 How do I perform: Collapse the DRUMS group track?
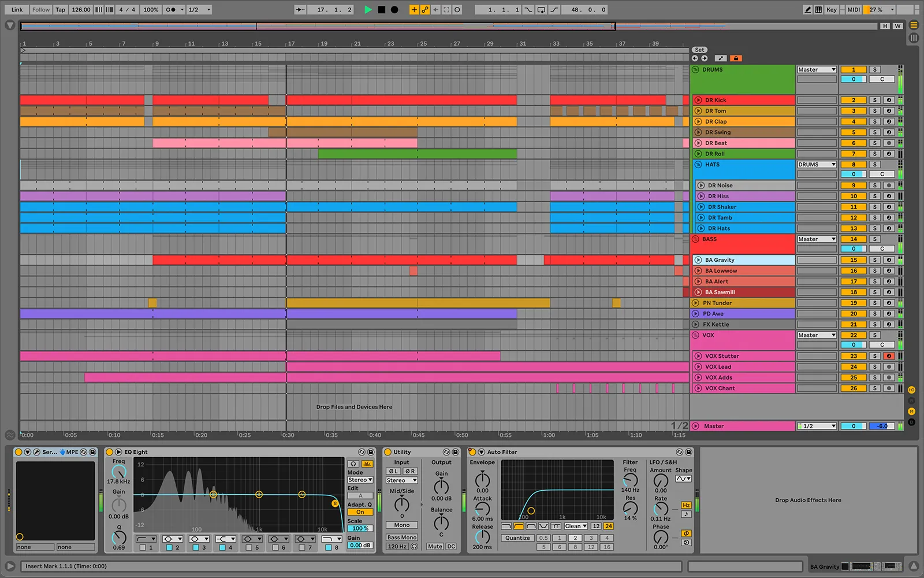pyautogui.click(x=696, y=69)
